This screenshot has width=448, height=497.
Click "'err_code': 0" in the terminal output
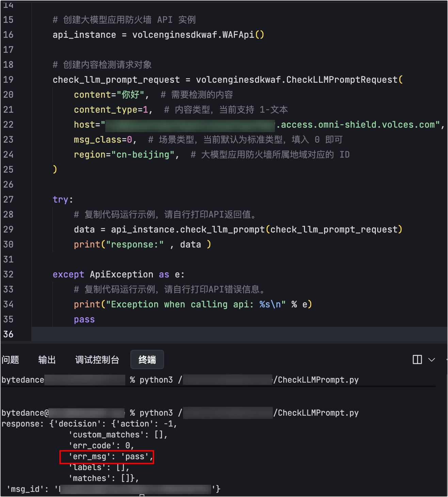click(99, 446)
